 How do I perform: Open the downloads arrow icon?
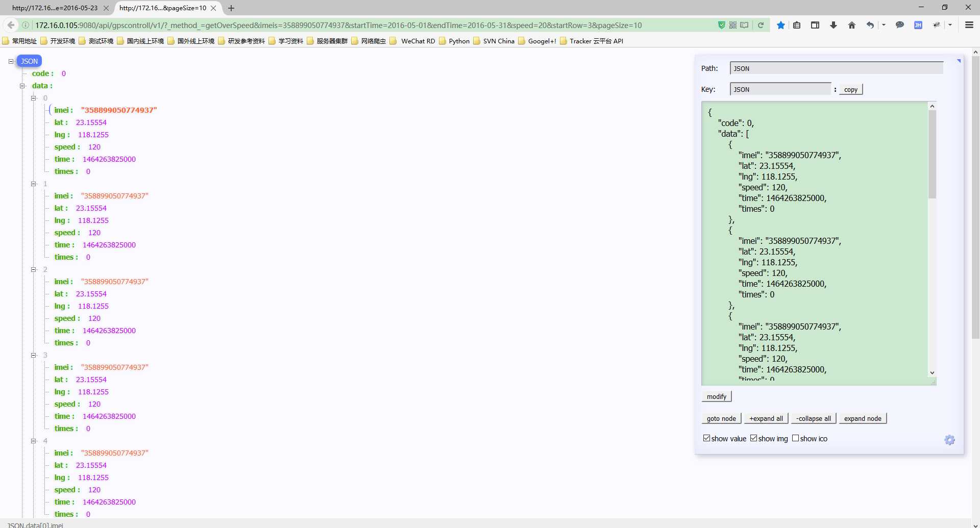coord(834,25)
